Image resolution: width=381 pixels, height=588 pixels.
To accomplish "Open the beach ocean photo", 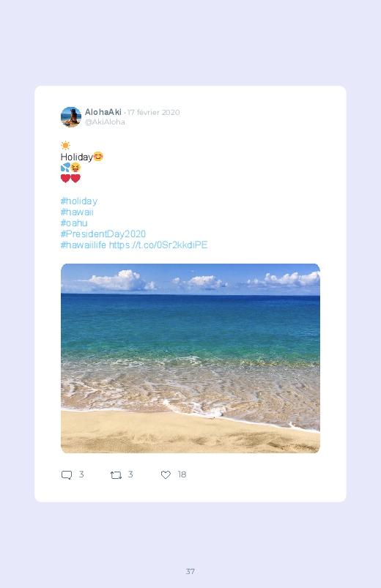I will (190, 359).
